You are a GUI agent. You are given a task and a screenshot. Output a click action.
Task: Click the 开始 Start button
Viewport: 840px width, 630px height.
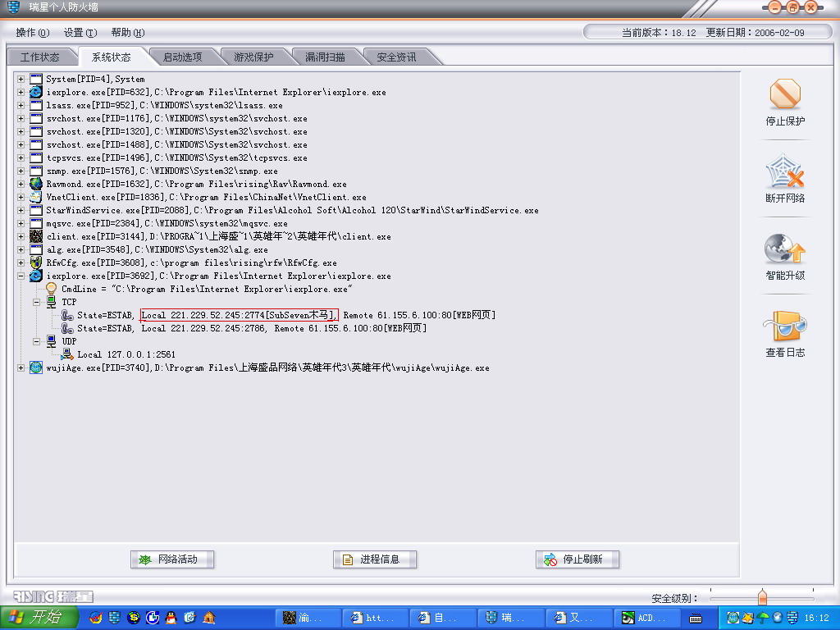point(39,618)
